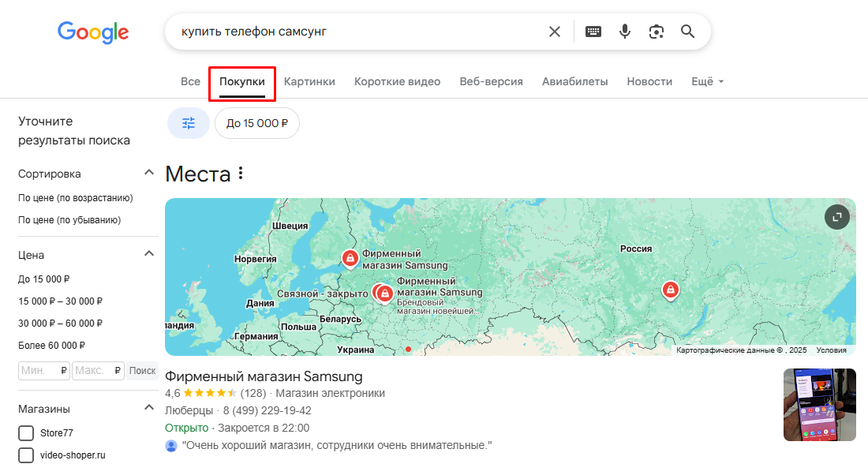
Task: Click the Мин price input field
Action: coord(43,370)
